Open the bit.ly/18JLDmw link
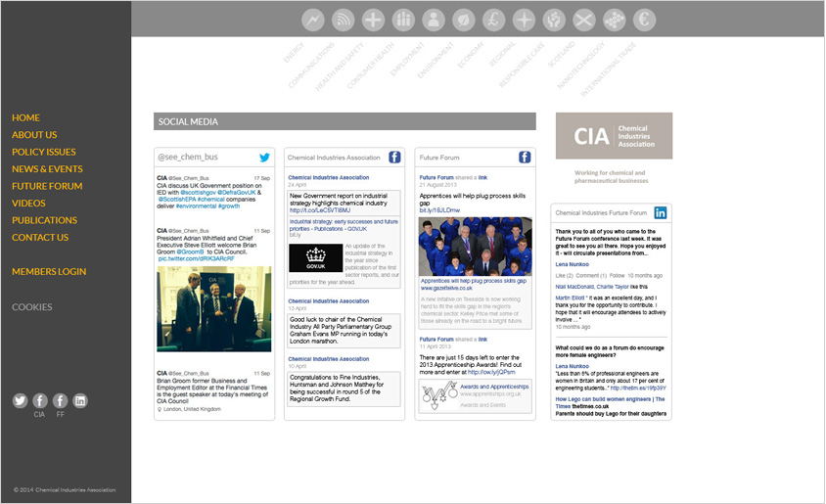 tap(439, 210)
